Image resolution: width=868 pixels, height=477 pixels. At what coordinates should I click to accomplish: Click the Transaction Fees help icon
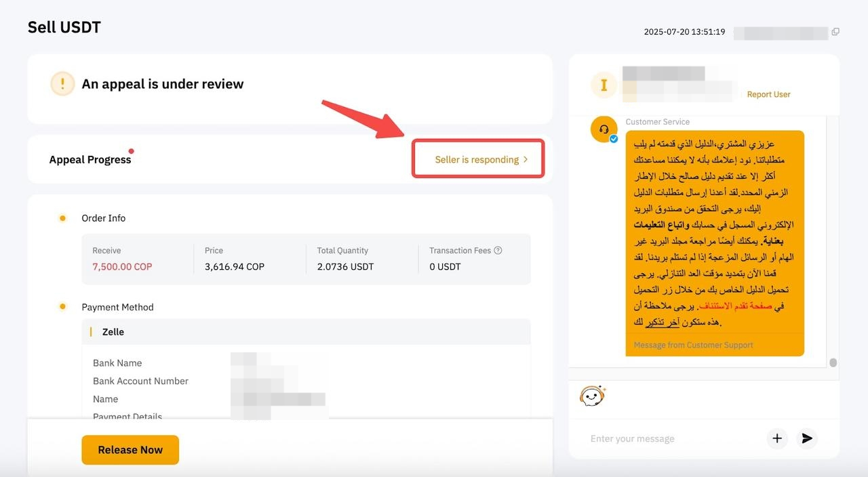pyautogui.click(x=498, y=250)
